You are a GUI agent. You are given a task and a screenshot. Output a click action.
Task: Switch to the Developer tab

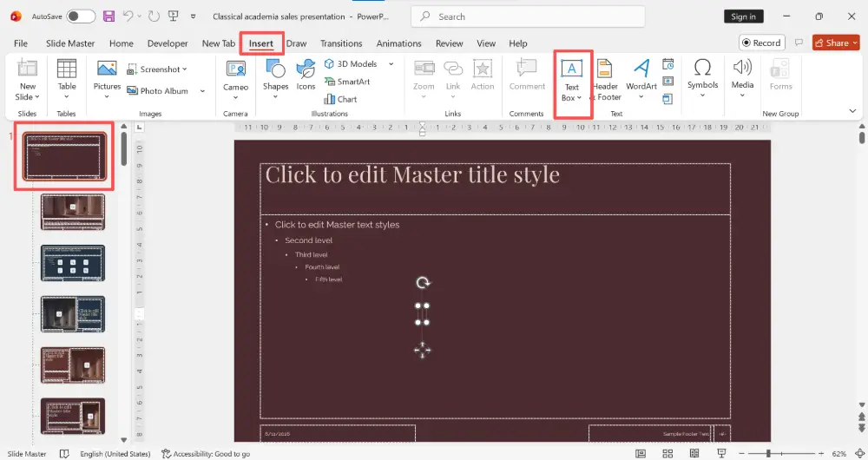(x=168, y=43)
